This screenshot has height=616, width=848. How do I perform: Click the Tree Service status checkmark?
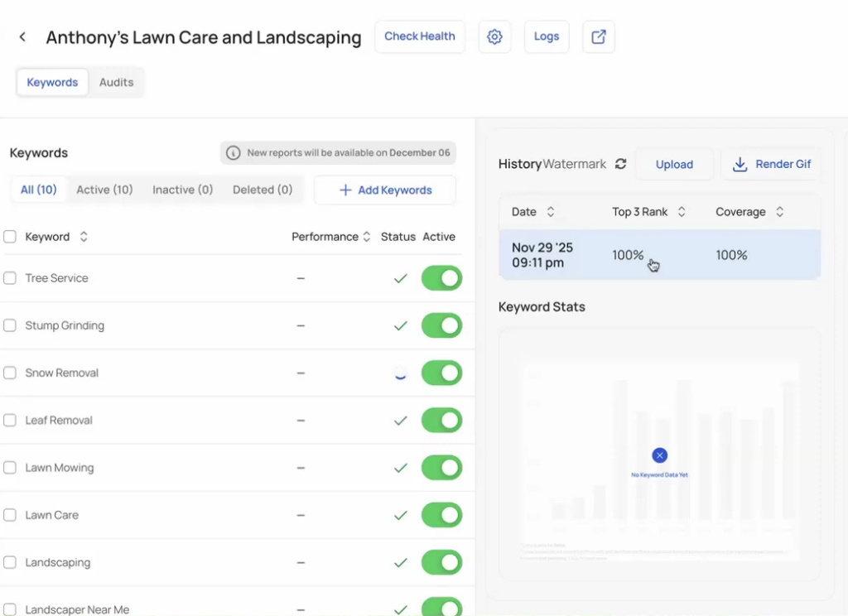click(x=401, y=279)
